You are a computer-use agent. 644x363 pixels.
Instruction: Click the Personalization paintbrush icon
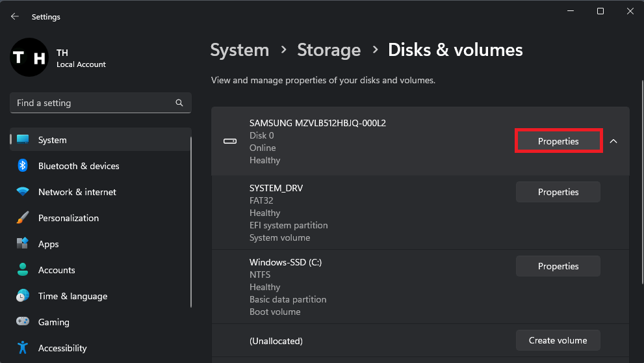click(x=23, y=218)
